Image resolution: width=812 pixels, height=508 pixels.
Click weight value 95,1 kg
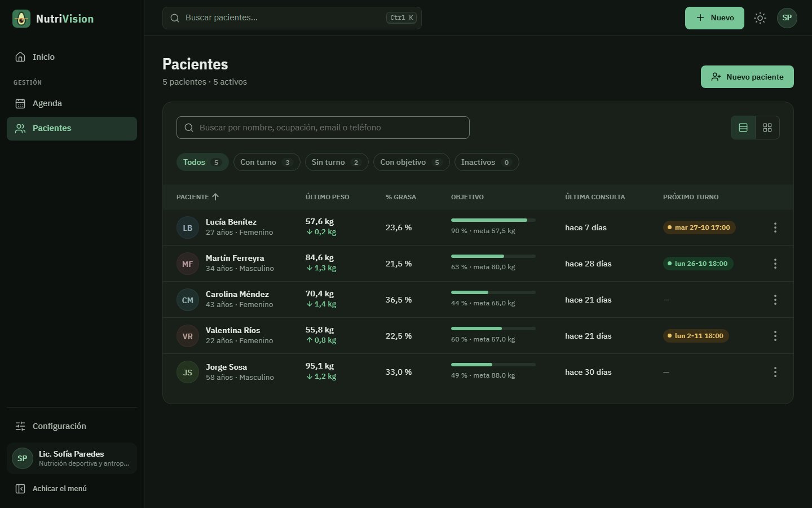click(x=320, y=366)
